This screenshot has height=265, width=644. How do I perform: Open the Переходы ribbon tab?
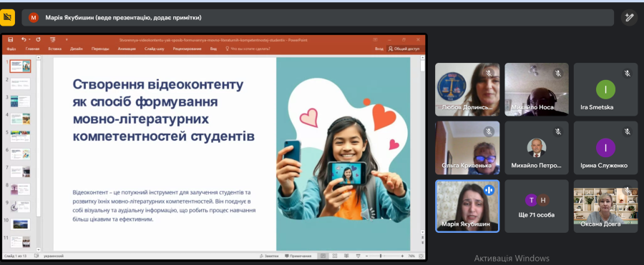point(100,49)
